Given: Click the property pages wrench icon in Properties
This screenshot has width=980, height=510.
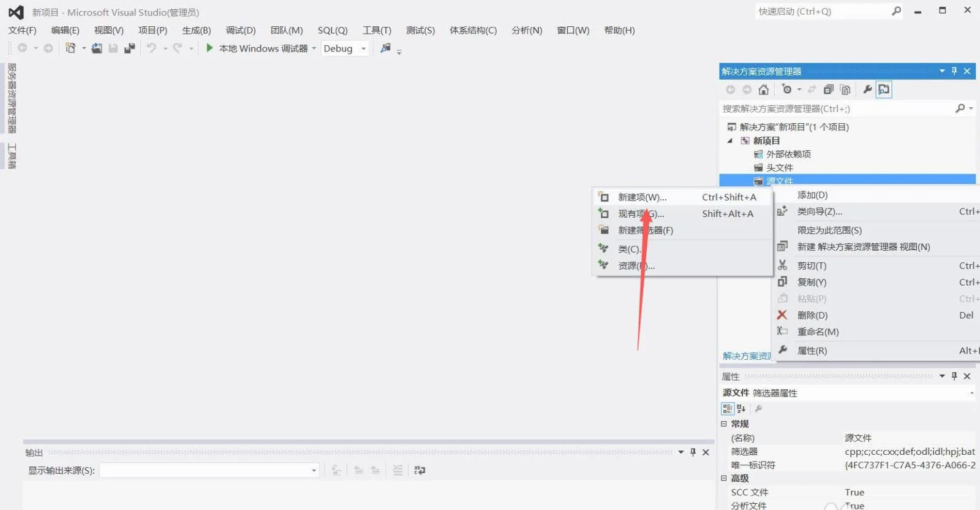Looking at the screenshot, I should (758, 409).
